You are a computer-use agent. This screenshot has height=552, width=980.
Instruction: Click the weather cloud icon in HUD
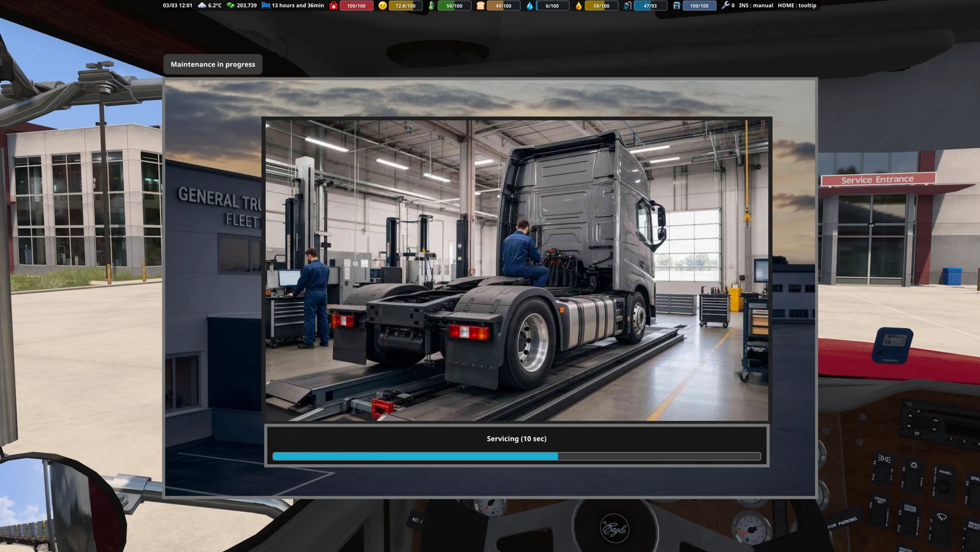(x=202, y=5)
